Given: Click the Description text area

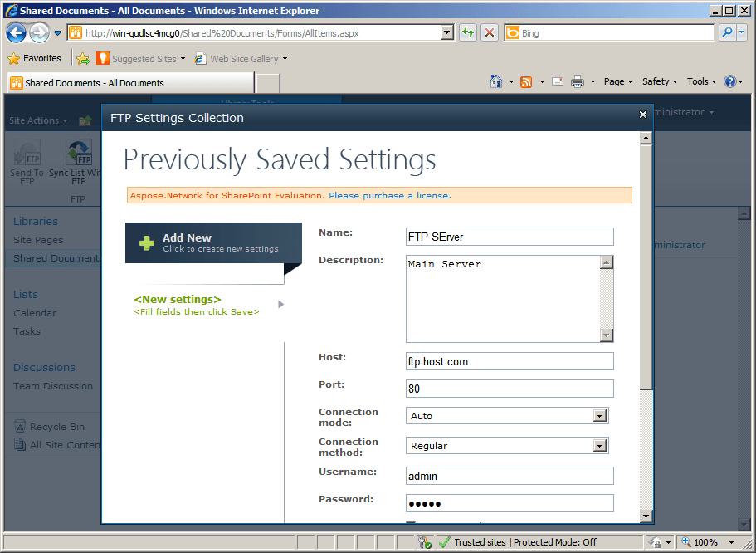Looking at the screenshot, I should pos(504,299).
